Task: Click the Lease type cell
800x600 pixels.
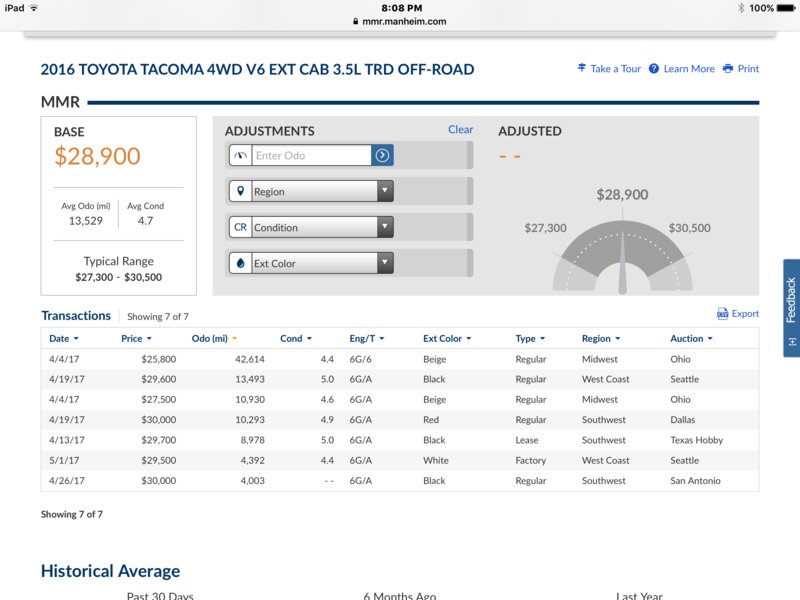Action: click(527, 440)
